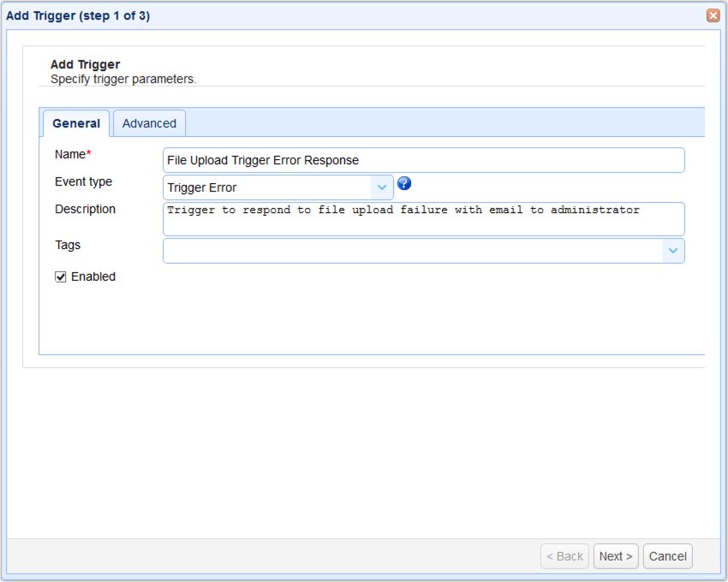Click the Enabled checkbox label text
This screenshot has height=582, width=728.
click(92, 277)
